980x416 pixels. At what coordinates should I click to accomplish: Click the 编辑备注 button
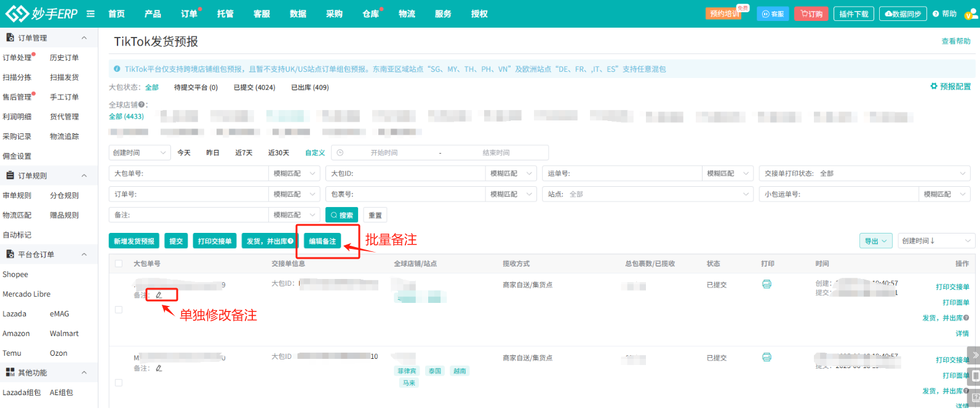click(322, 241)
